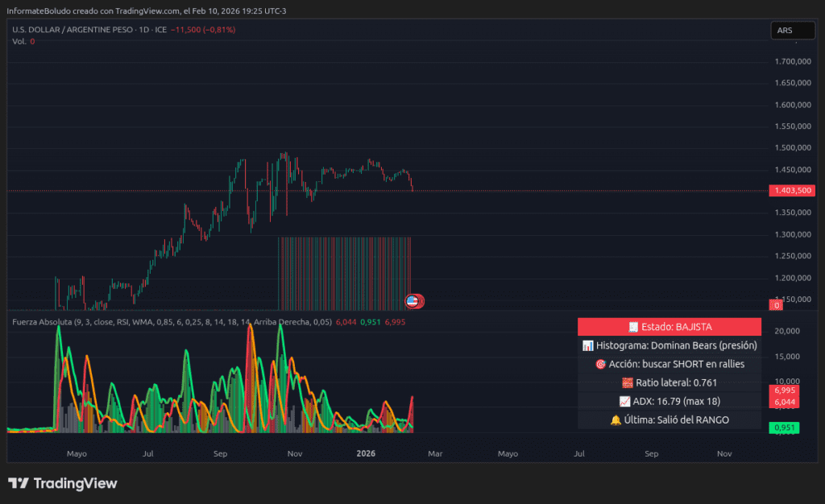The image size is (825, 504).
Task: Click the red 1.403,500 current price label
Action: (x=791, y=191)
